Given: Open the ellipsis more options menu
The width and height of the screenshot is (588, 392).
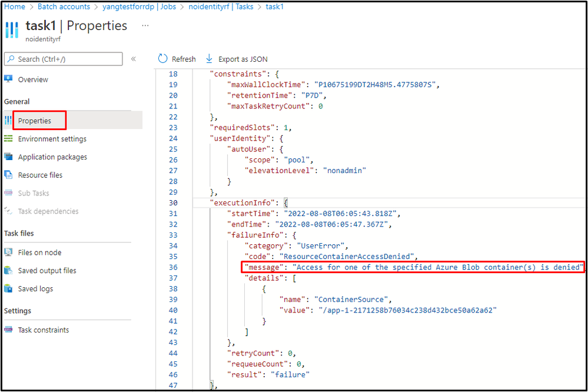Looking at the screenshot, I should (145, 25).
